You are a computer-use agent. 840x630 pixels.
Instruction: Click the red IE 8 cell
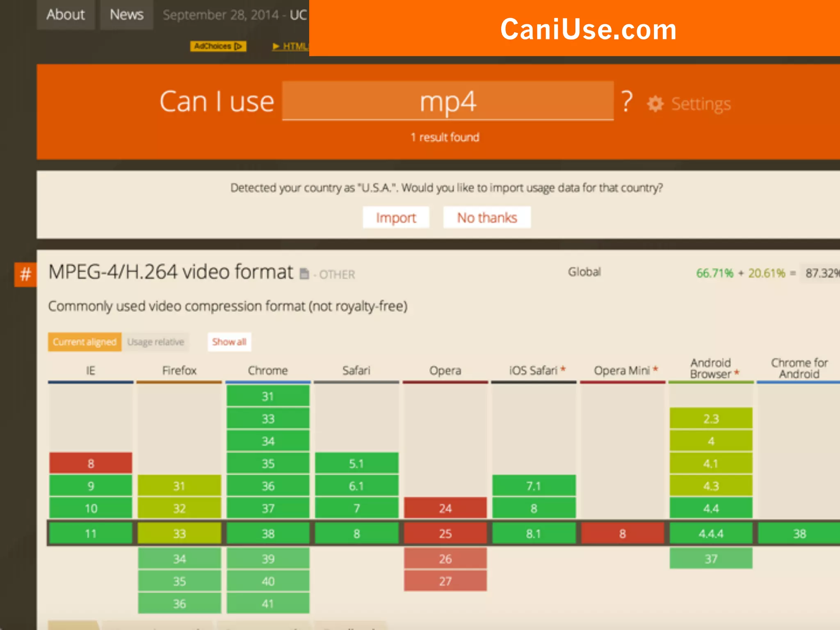tap(91, 463)
